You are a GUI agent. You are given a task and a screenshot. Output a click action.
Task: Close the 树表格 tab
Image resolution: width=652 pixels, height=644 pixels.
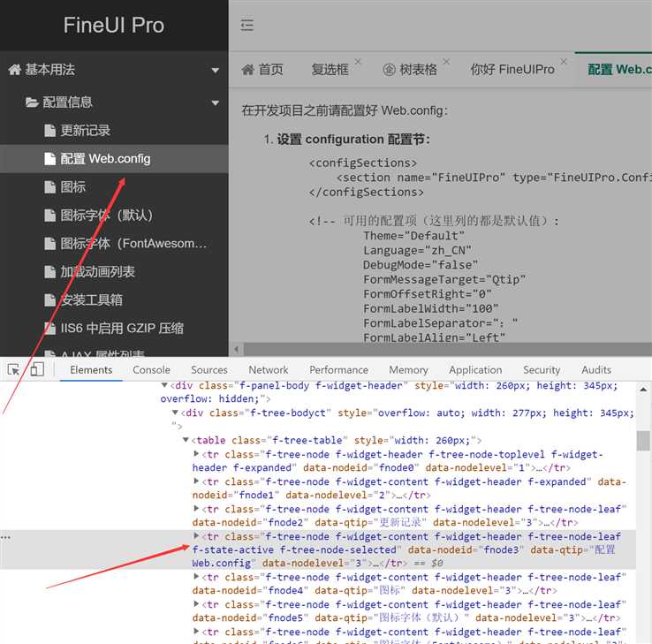pyautogui.click(x=446, y=62)
